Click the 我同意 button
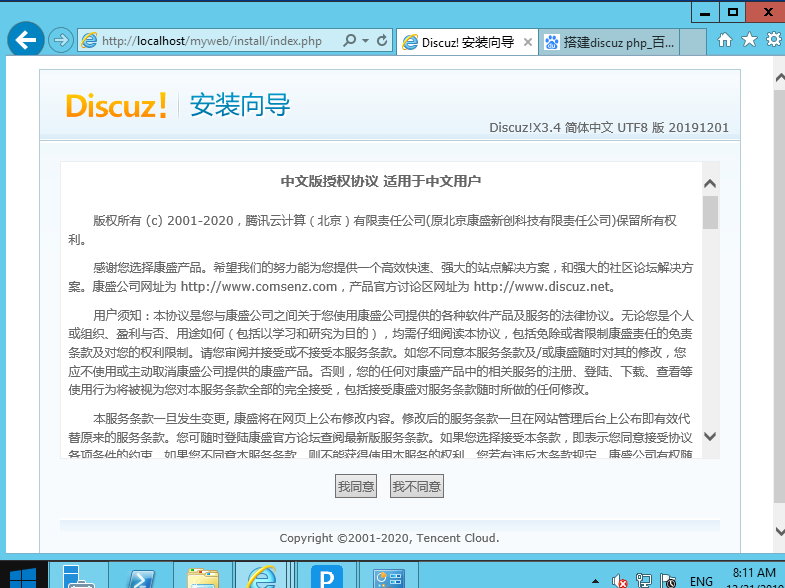Viewport: 785px width, 588px height. tap(355, 486)
